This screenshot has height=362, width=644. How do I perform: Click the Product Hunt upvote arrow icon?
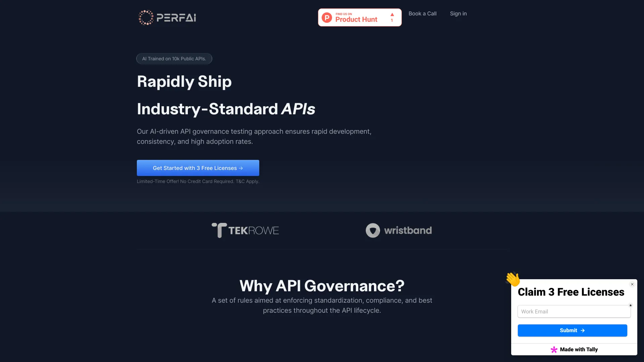click(x=391, y=15)
